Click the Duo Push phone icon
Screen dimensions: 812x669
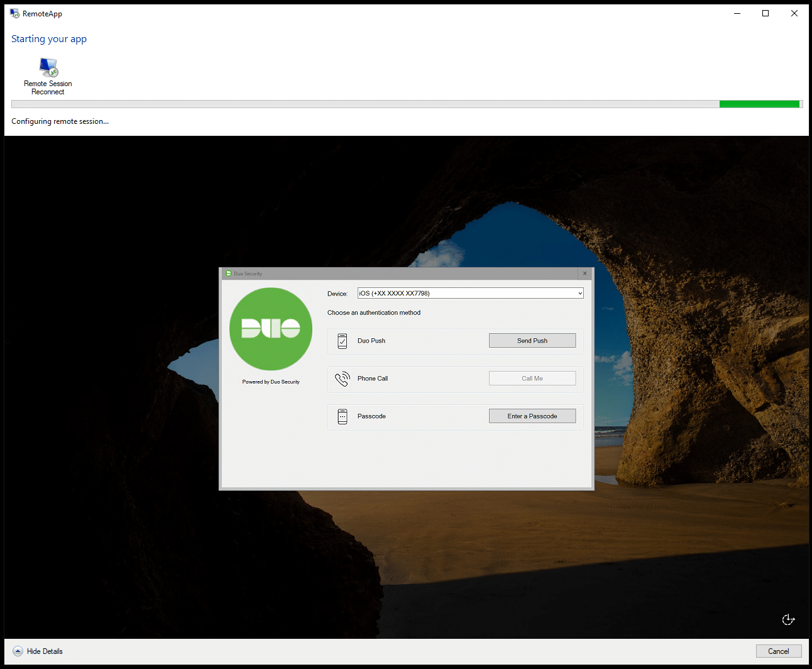343,341
